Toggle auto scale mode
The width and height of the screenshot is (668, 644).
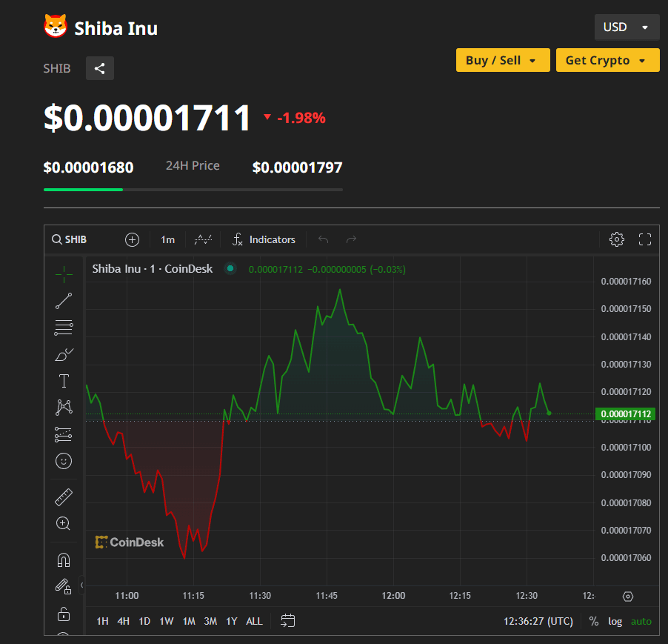click(641, 622)
